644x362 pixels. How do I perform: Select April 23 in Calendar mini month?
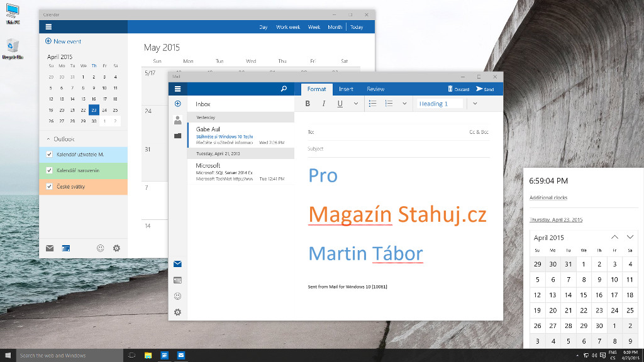(x=94, y=110)
